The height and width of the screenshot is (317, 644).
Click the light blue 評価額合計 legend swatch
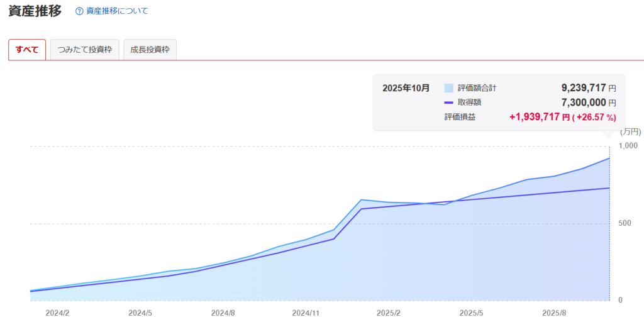pos(448,89)
